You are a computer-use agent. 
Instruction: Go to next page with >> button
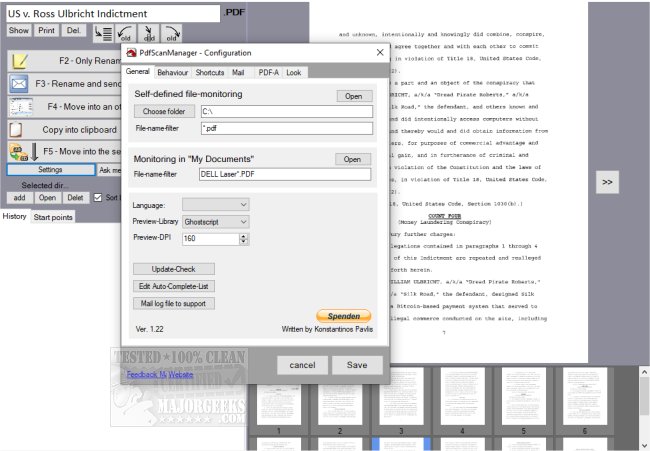607,182
